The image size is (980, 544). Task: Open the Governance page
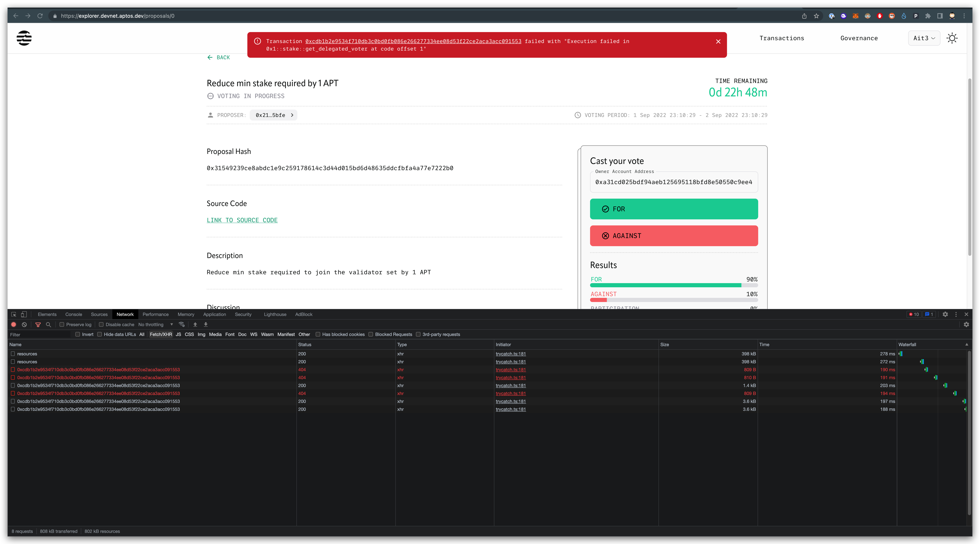[x=859, y=38]
